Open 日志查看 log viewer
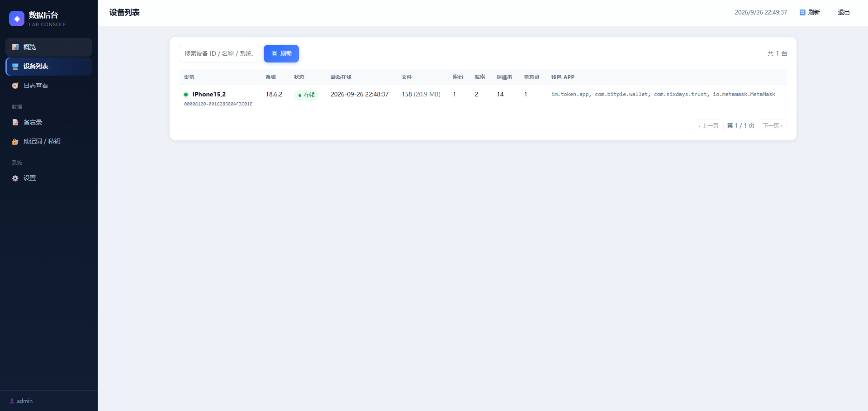This screenshot has height=411, width=868. (49, 86)
